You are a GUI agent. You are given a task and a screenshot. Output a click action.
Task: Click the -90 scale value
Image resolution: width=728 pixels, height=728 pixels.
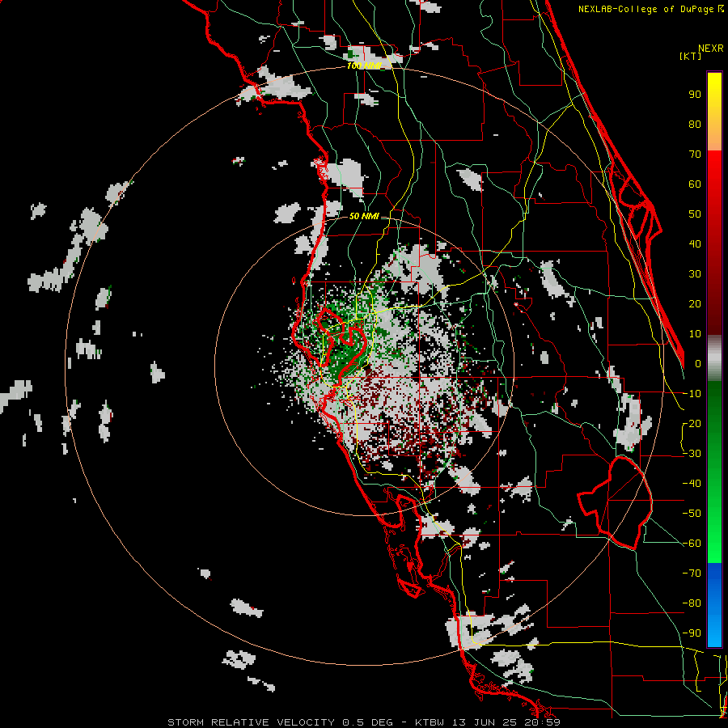pyautogui.click(x=692, y=633)
